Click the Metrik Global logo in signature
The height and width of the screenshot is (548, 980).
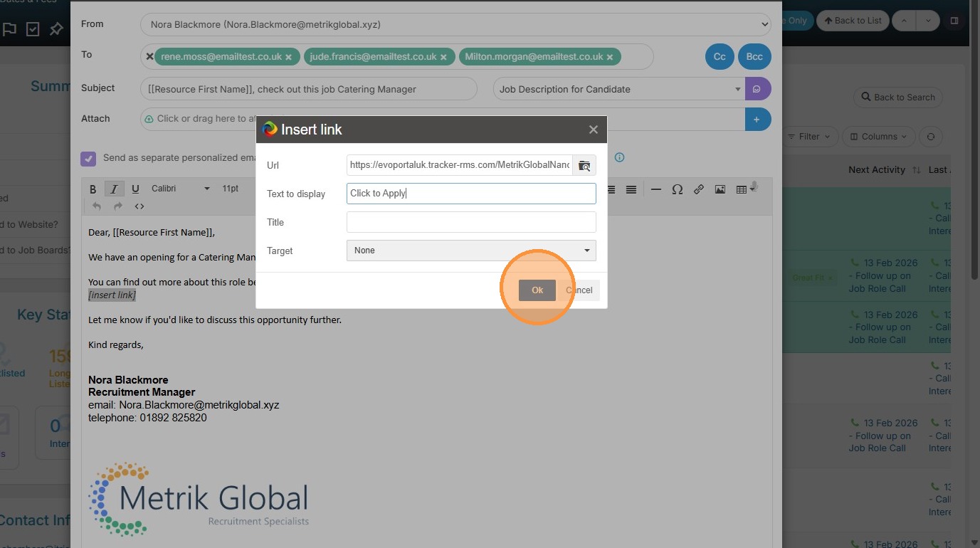[199, 500]
